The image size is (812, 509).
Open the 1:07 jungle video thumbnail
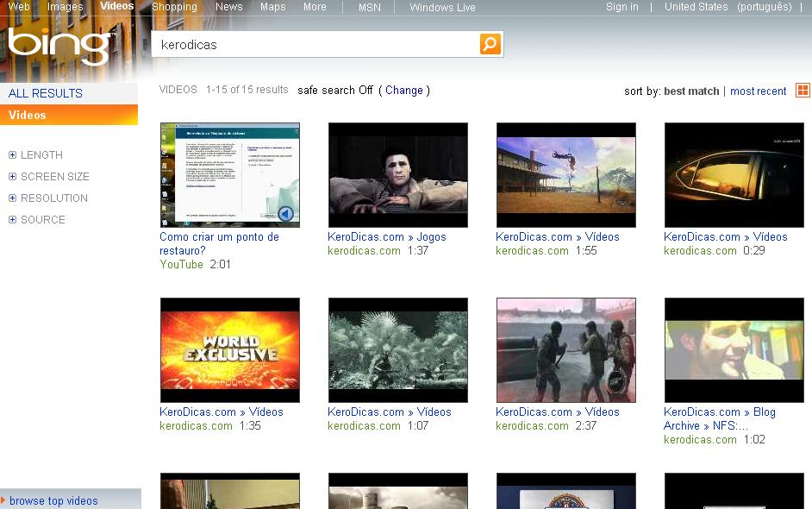point(398,350)
